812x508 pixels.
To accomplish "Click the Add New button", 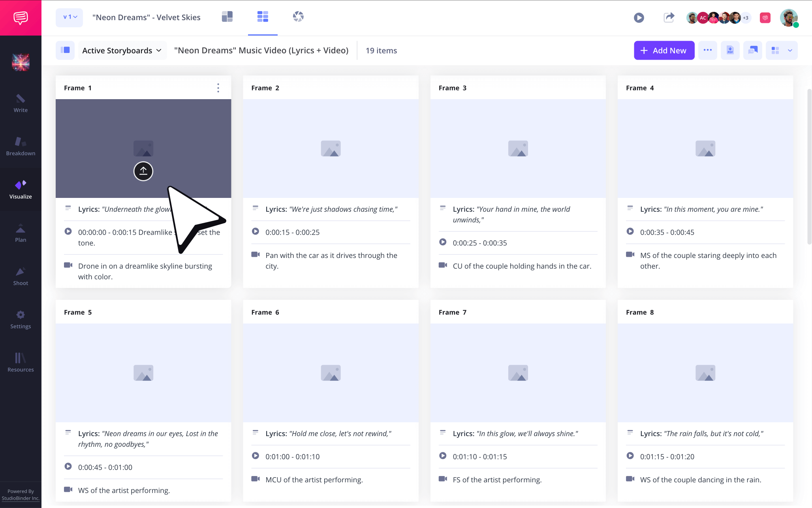I will (x=664, y=50).
